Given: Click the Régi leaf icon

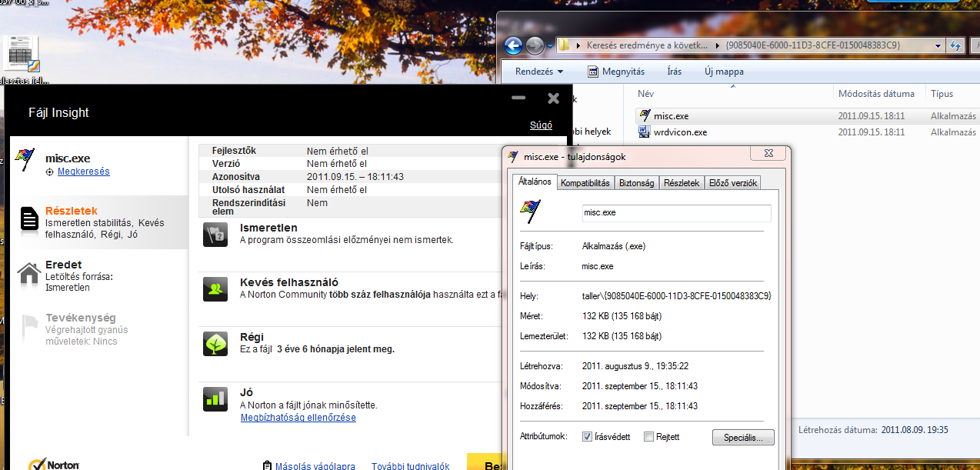Looking at the screenshot, I should pyautogui.click(x=215, y=343).
